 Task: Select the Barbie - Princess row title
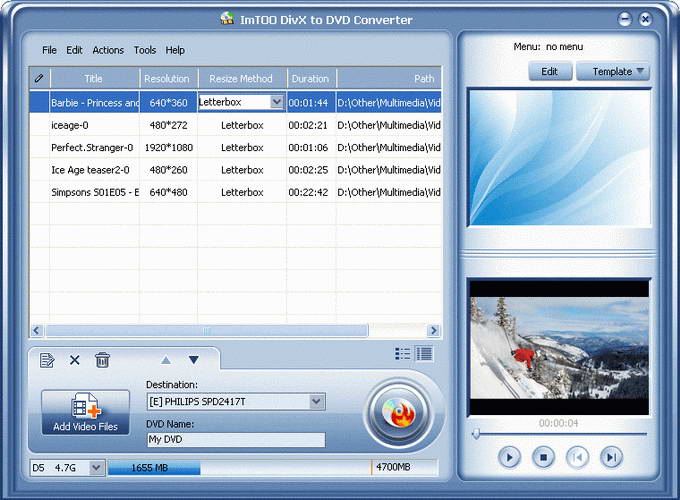pos(95,103)
